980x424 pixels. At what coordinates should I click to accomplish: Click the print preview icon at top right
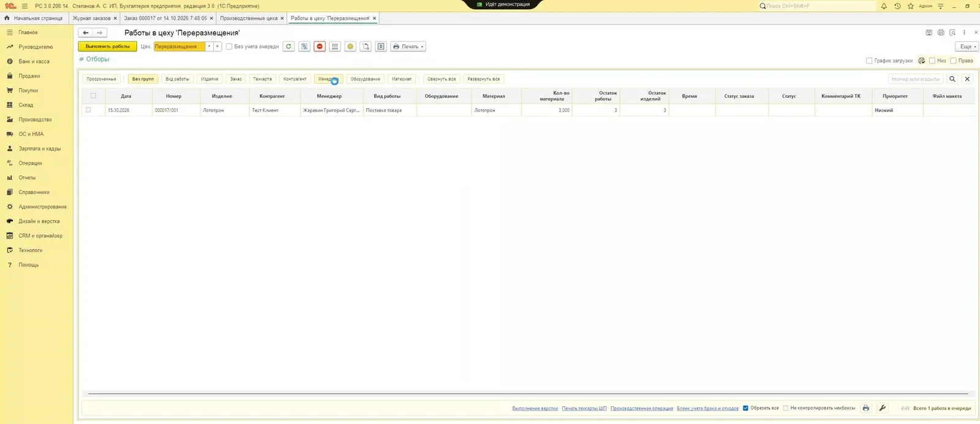[952, 32]
